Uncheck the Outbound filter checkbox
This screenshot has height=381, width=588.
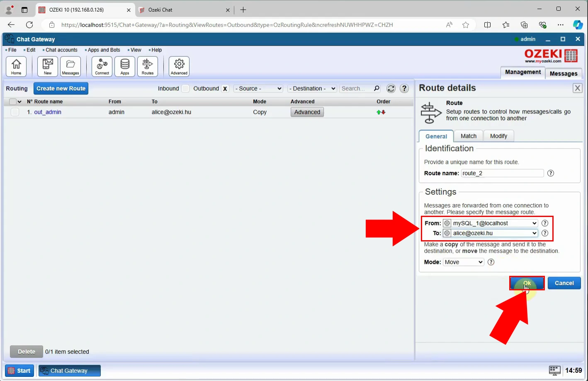(225, 89)
